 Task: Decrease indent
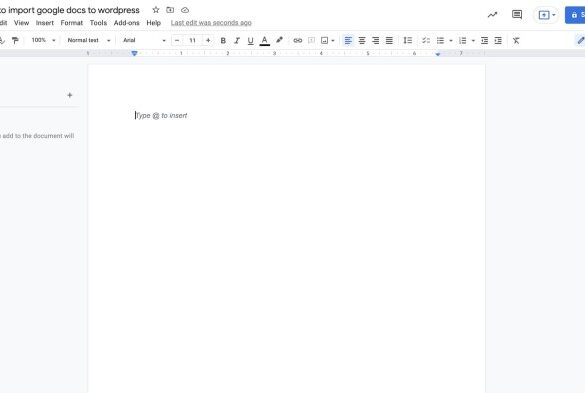click(484, 40)
